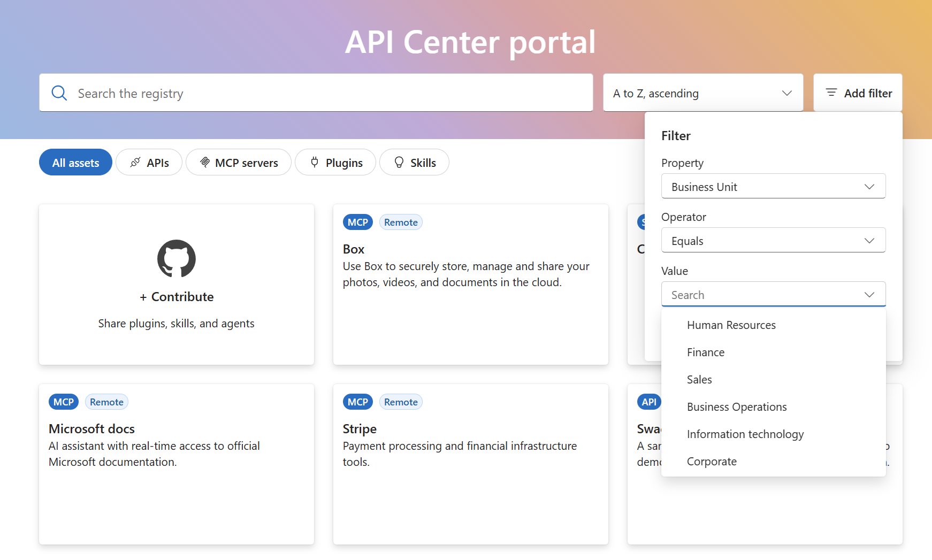Viewport: 932px width, 560px height.
Task: Open the Operator Equals dropdown
Action: (x=773, y=240)
